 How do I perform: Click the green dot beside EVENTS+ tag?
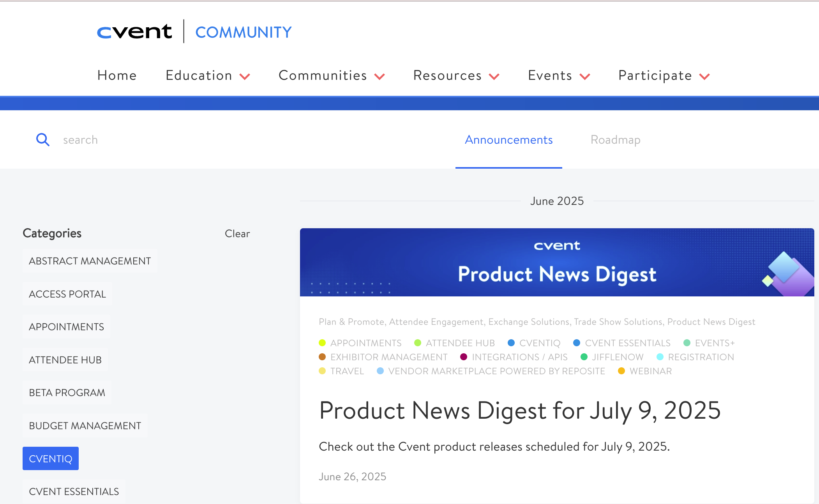click(x=687, y=343)
